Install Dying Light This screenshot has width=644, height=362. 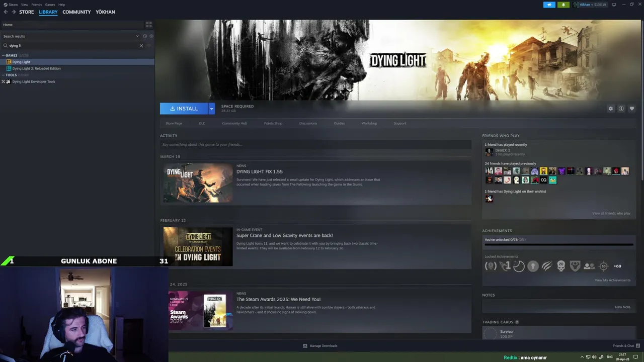(184, 109)
